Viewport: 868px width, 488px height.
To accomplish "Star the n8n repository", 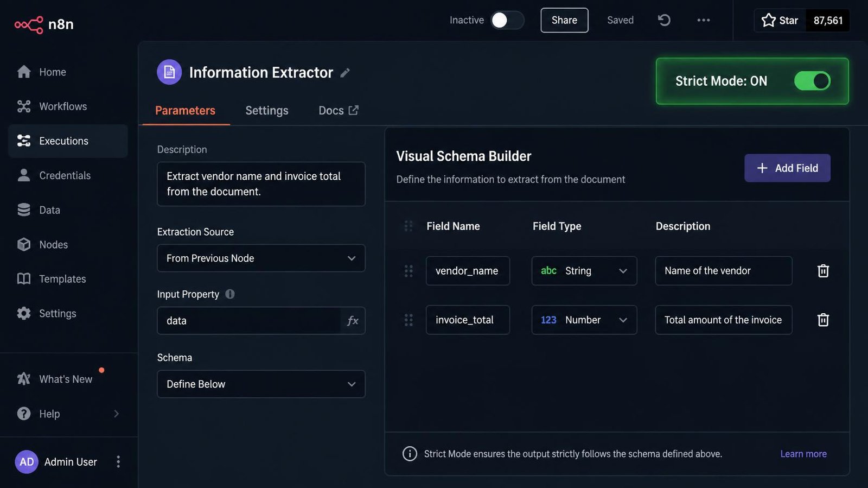I will 780,21.
